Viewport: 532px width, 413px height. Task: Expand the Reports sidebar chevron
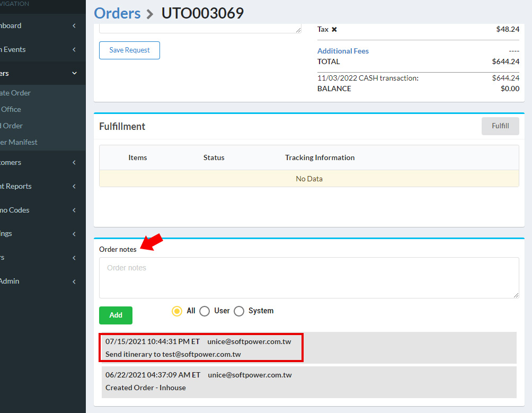coord(74,187)
